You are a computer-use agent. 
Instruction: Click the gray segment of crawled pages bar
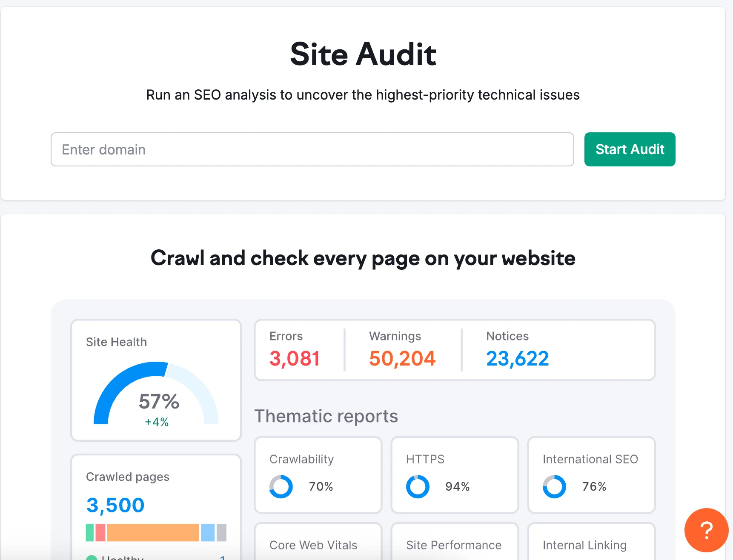point(221,532)
